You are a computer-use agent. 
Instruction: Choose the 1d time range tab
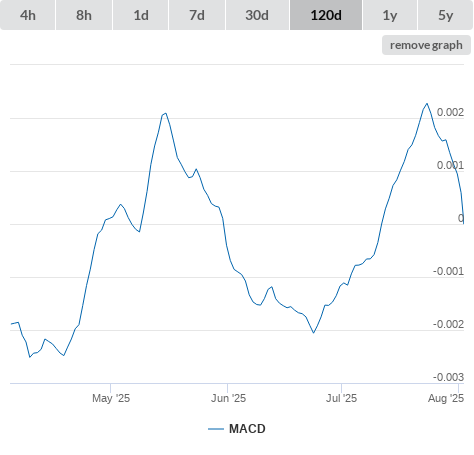pos(141,15)
